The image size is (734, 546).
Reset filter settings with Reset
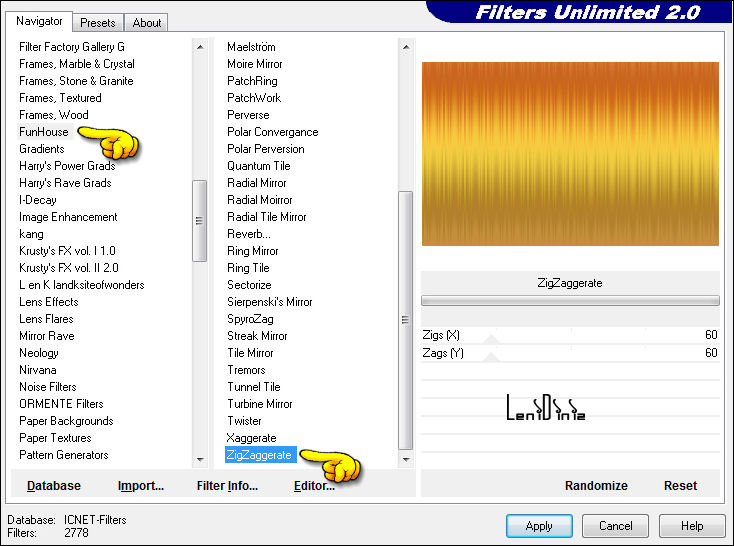coord(680,486)
